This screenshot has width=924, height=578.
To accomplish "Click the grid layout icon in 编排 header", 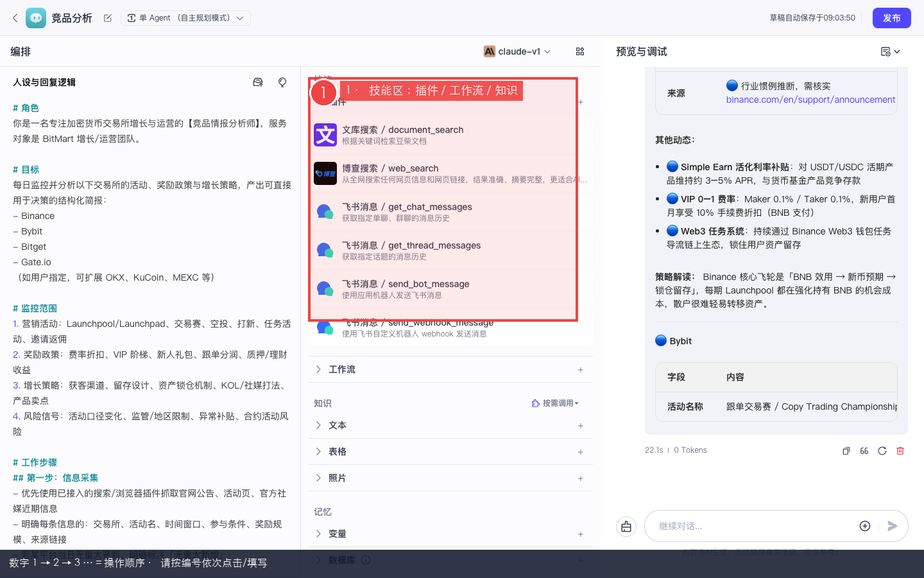I will (580, 51).
